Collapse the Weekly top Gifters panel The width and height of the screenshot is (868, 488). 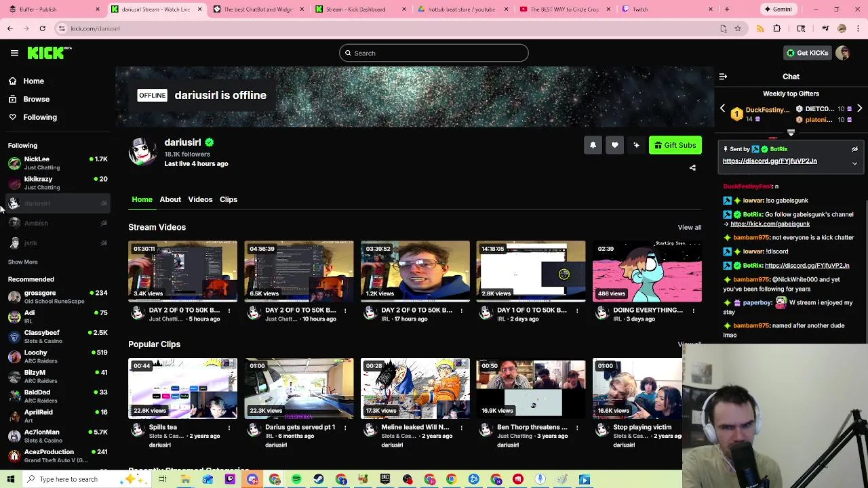(791, 133)
